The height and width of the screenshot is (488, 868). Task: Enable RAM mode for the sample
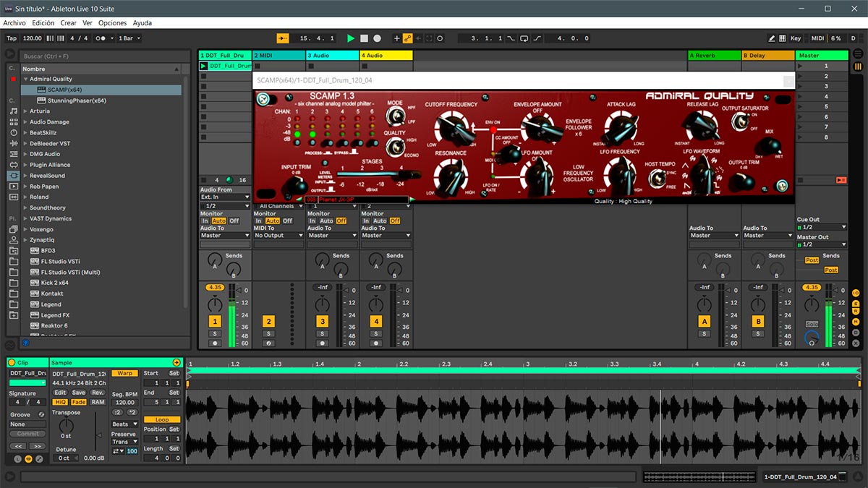[x=98, y=402]
